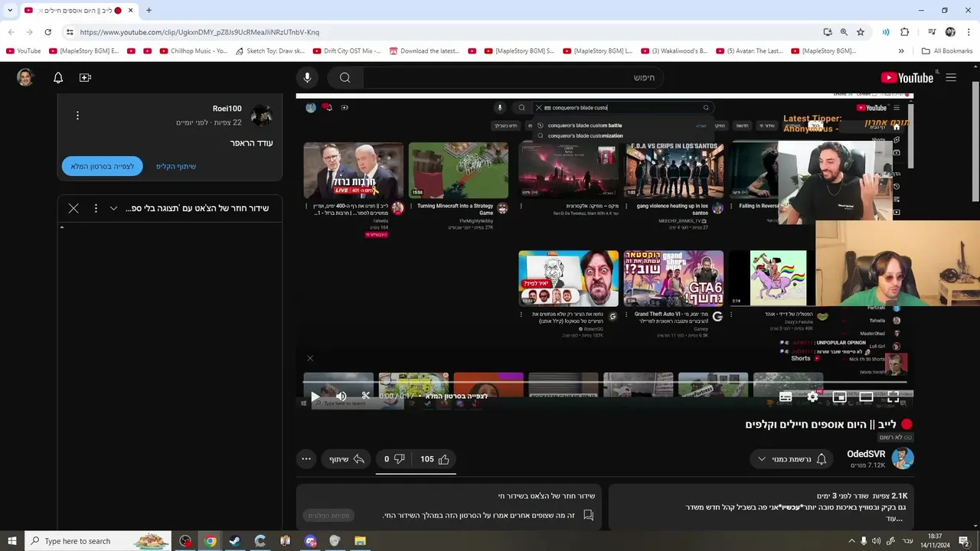Viewport: 980px width, 551px height.
Task: Open the OdedSVR channel name
Action: pos(866,454)
